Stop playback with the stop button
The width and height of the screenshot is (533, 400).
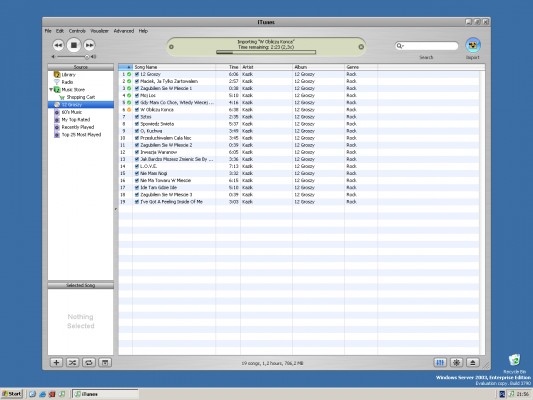(73, 45)
